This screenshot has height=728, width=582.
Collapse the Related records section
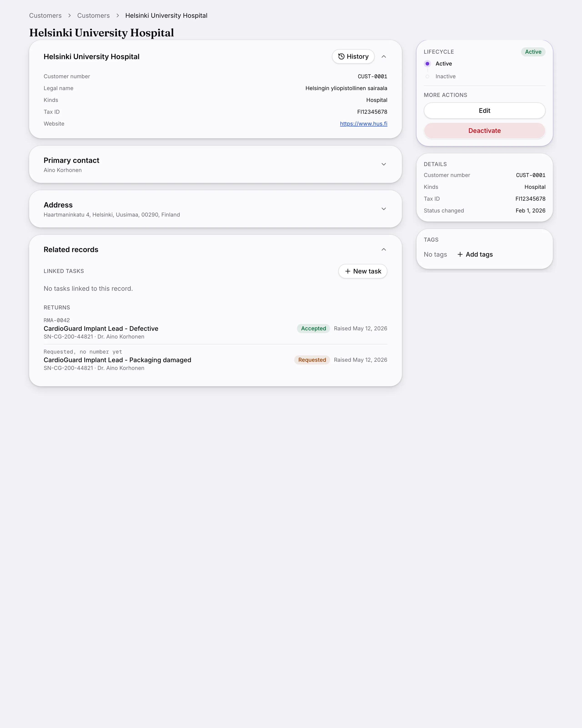coord(384,250)
